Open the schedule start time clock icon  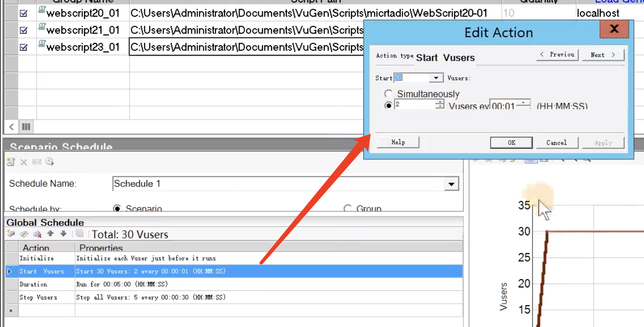pyautogui.click(x=50, y=162)
